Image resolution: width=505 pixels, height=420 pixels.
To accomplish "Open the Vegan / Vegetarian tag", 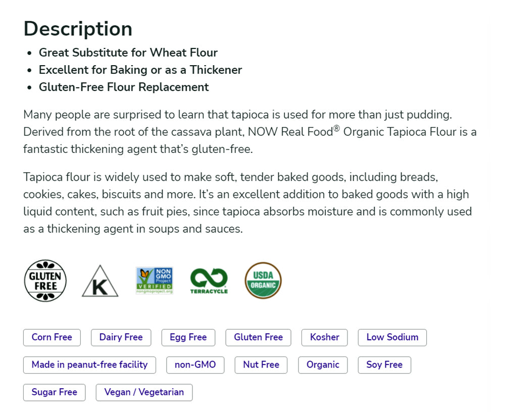I will [144, 392].
